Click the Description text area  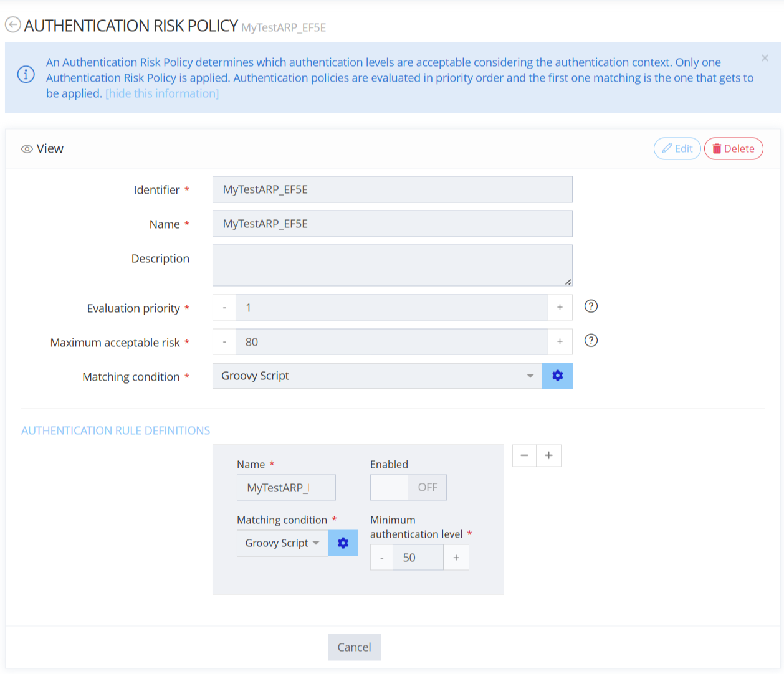tap(392, 265)
